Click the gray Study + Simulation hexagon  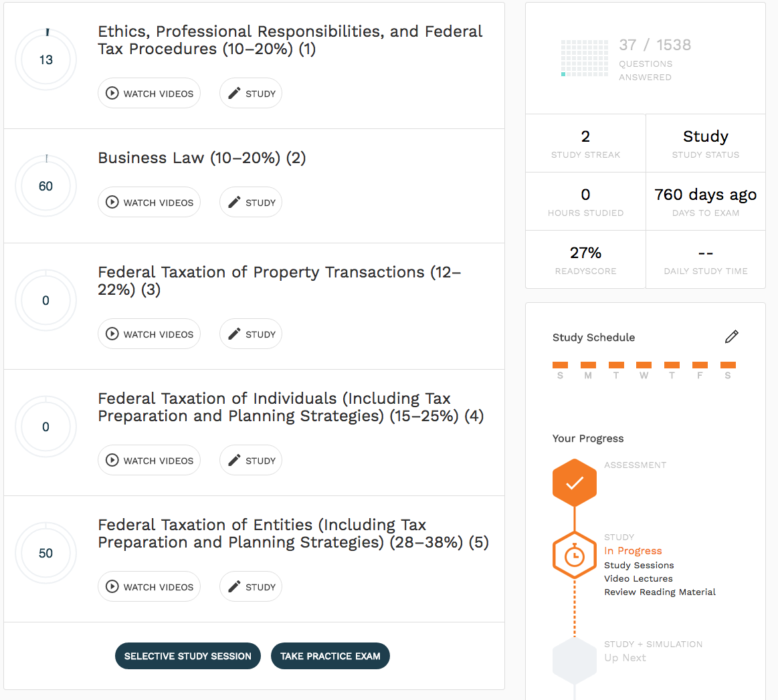[574, 660]
